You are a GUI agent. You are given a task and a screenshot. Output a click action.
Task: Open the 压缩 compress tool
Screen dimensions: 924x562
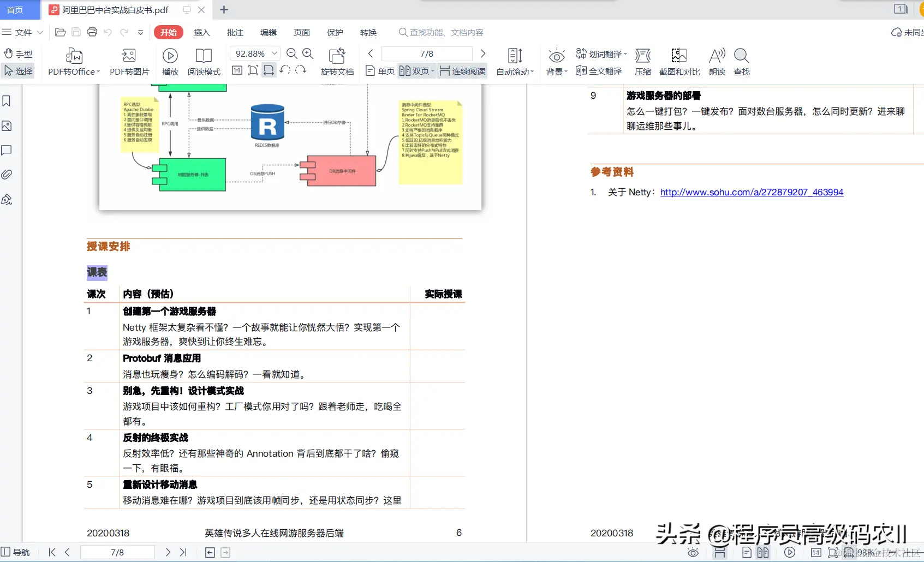(643, 61)
